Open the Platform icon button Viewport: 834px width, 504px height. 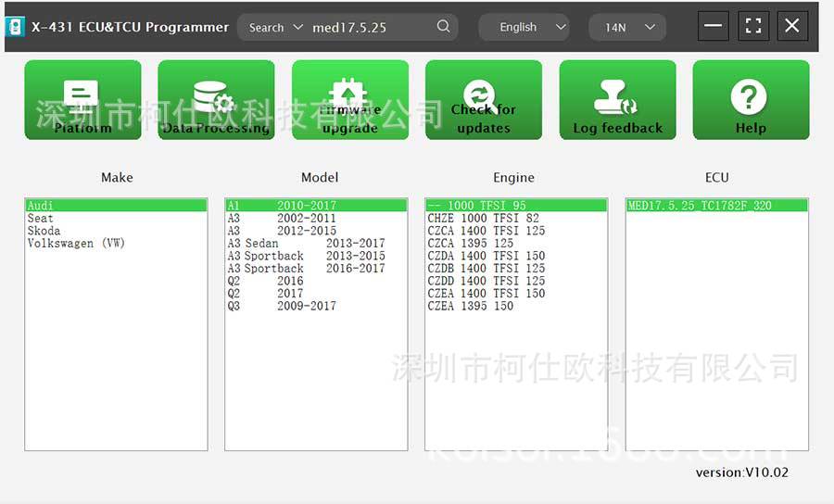pos(83,100)
